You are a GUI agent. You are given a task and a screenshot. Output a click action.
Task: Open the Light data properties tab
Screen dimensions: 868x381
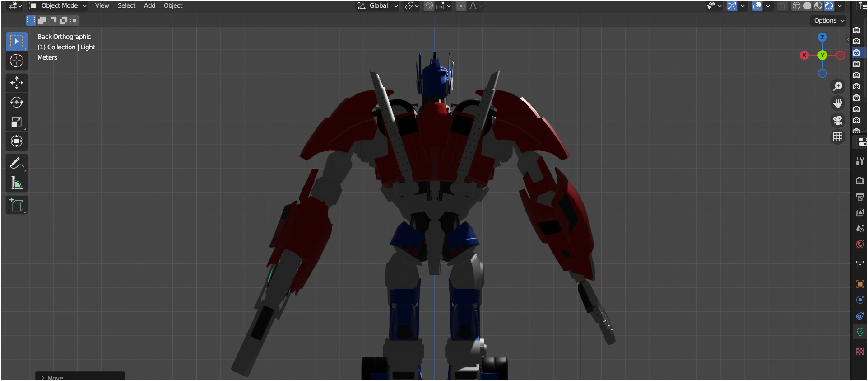pos(860,332)
